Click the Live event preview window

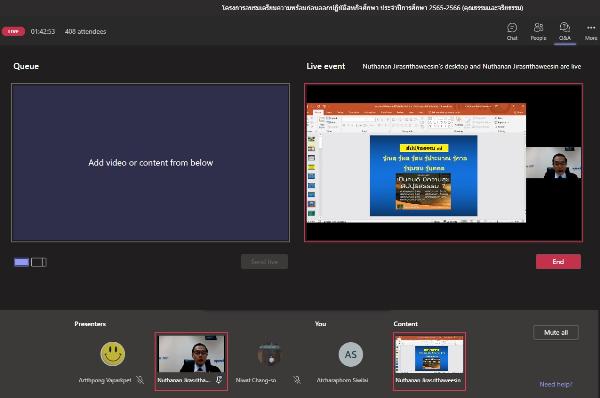click(443, 163)
